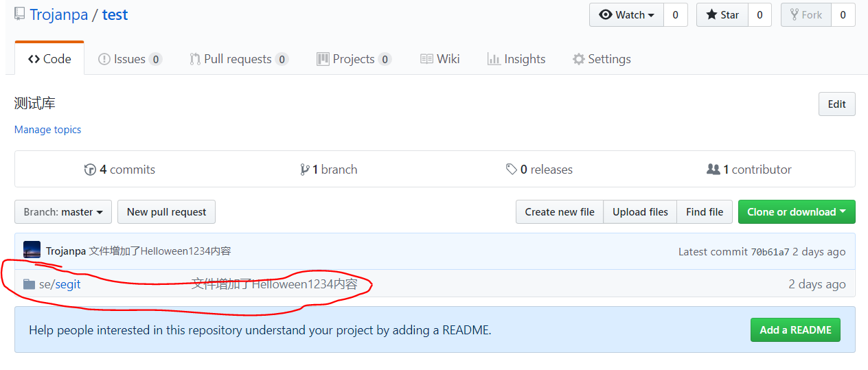Click the repository book icon beside Trojanpa

[19, 14]
